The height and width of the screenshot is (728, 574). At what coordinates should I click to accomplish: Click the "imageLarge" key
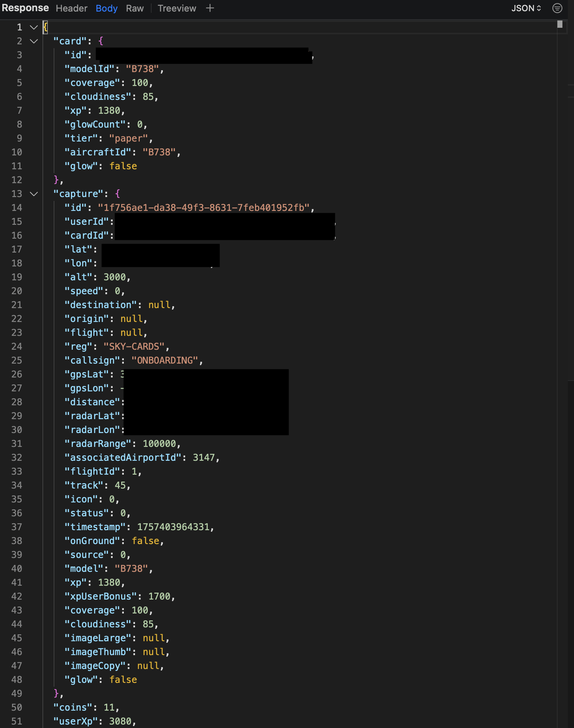tap(98, 638)
